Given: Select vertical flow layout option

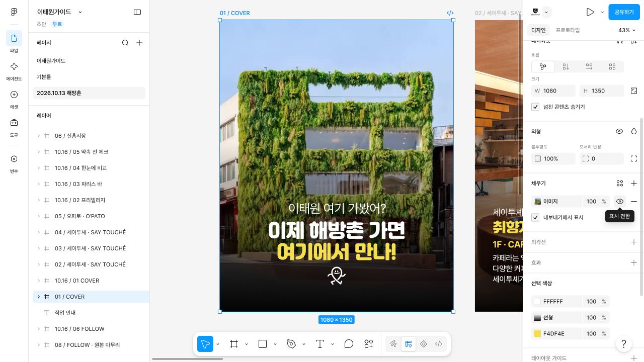Looking at the screenshot, I should pos(566,66).
